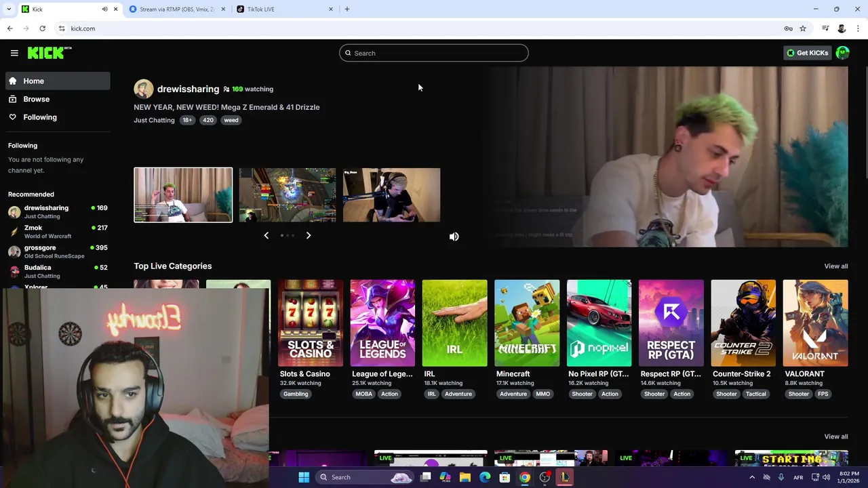The height and width of the screenshot is (488, 868).
Task: Open the Chrome profile avatar
Action: click(842, 28)
